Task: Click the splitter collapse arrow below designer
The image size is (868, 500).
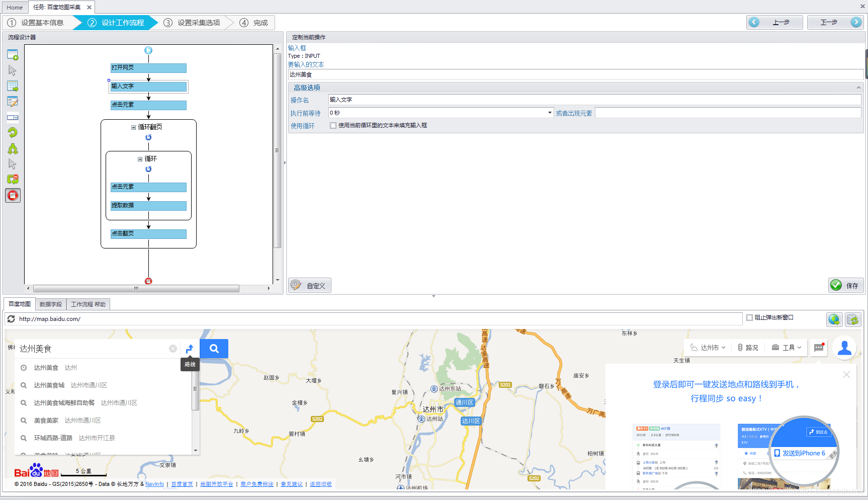Action: pyautogui.click(x=433, y=296)
